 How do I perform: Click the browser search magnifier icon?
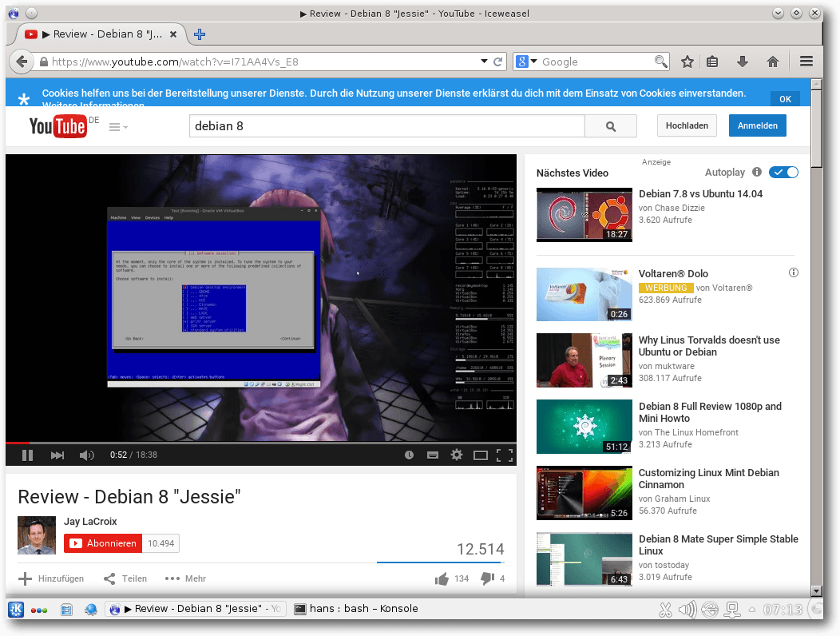[x=661, y=62]
